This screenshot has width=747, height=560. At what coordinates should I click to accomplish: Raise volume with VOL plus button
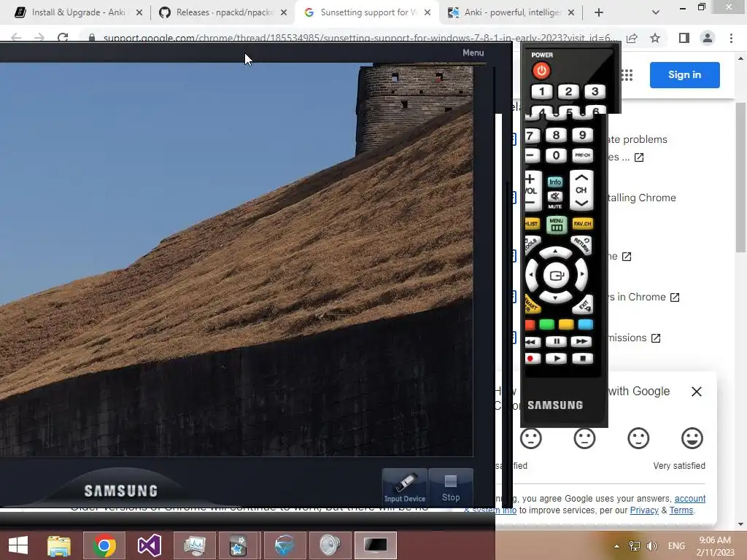click(x=530, y=179)
